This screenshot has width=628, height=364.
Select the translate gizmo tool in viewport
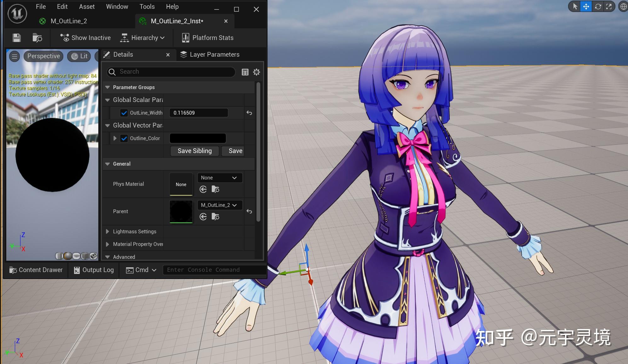click(x=586, y=6)
